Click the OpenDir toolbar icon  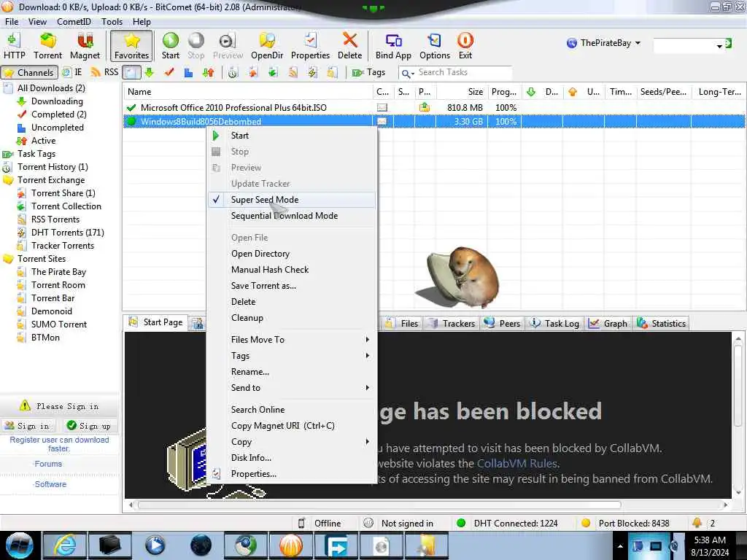pos(267,46)
